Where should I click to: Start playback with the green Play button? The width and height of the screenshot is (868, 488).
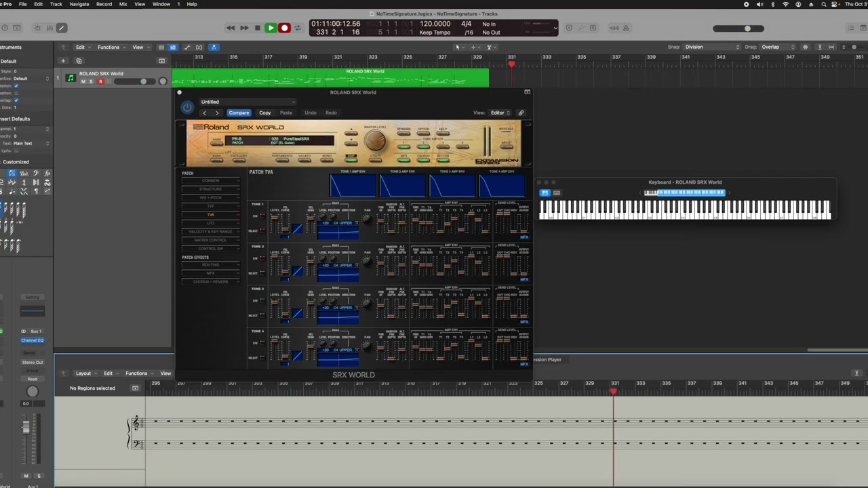point(271,28)
